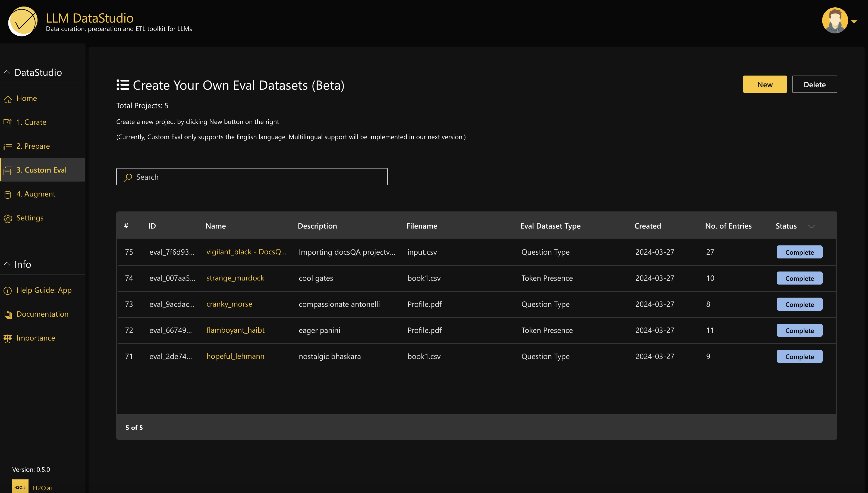
Task: Sort the table by the Name column header
Action: click(215, 226)
